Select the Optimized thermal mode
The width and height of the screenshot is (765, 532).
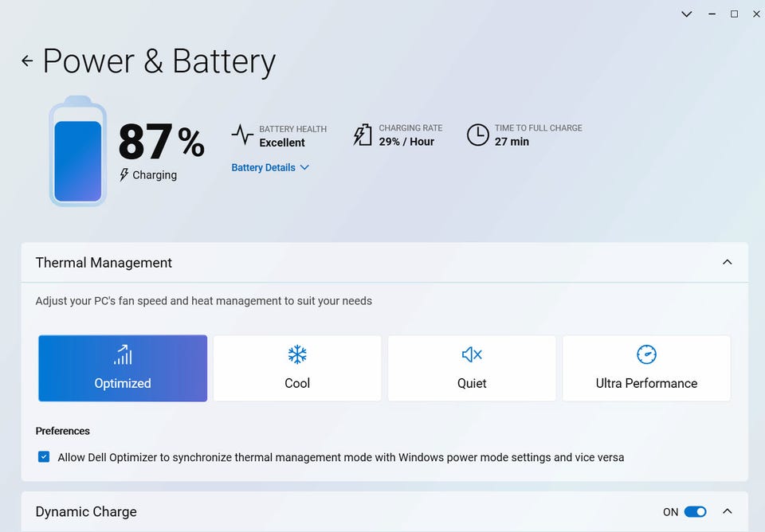pos(123,368)
